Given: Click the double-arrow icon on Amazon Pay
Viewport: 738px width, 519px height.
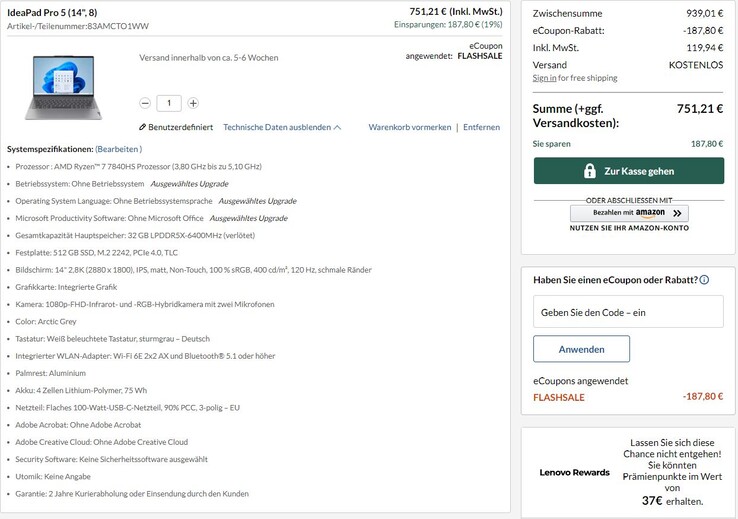Looking at the screenshot, I should [x=677, y=213].
